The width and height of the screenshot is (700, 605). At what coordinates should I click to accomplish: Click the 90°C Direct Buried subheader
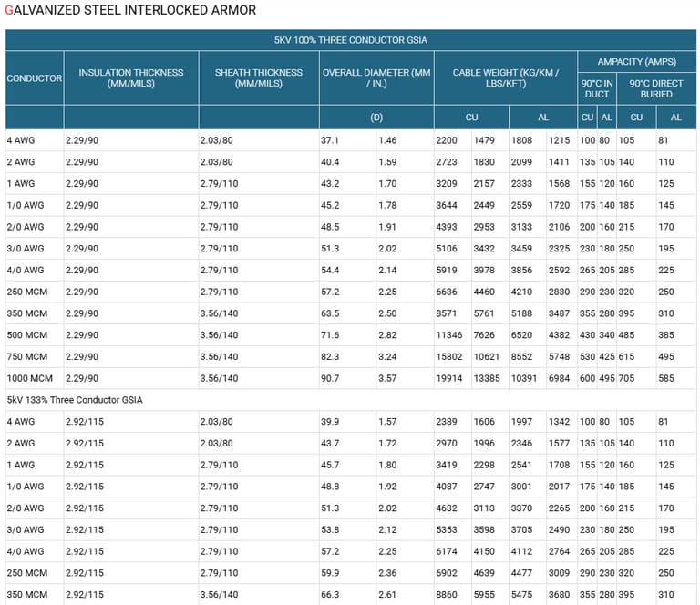pyautogui.click(x=656, y=88)
